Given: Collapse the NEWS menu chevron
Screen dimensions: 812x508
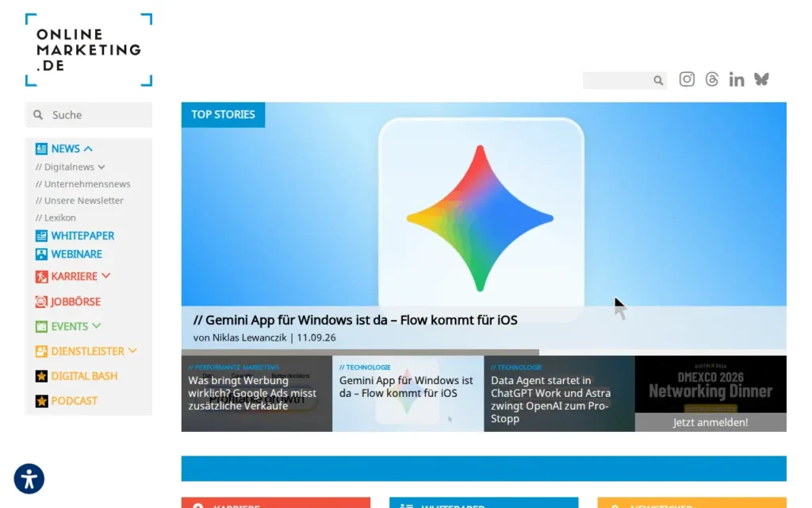Looking at the screenshot, I should (x=88, y=148).
